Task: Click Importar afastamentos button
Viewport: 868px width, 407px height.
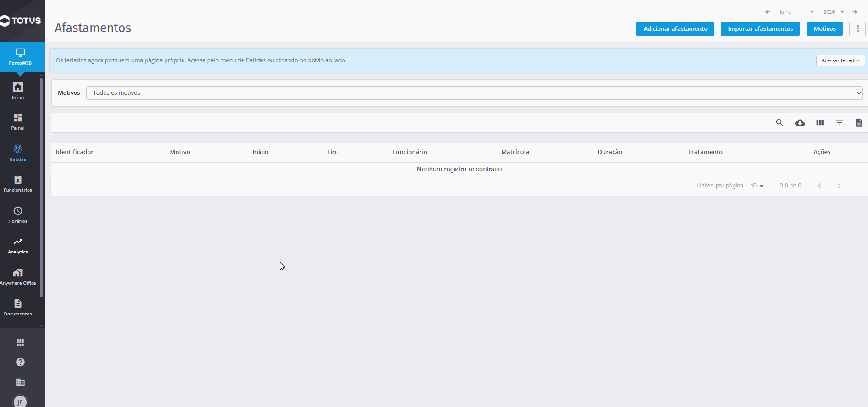Action: (760, 28)
